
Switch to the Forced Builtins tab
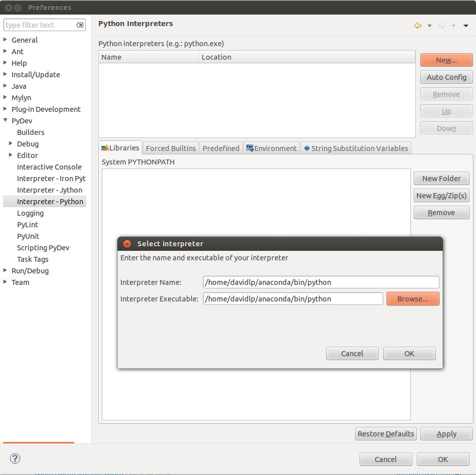pos(171,148)
